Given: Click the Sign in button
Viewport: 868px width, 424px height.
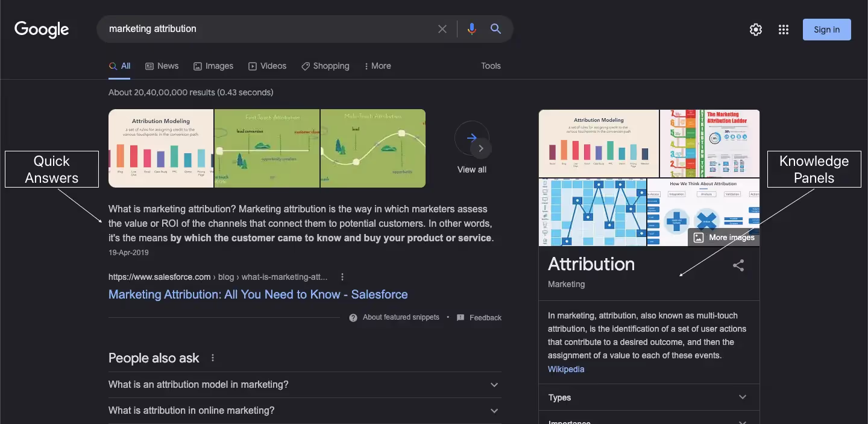Looking at the screenshot, I should pos(826,30).
